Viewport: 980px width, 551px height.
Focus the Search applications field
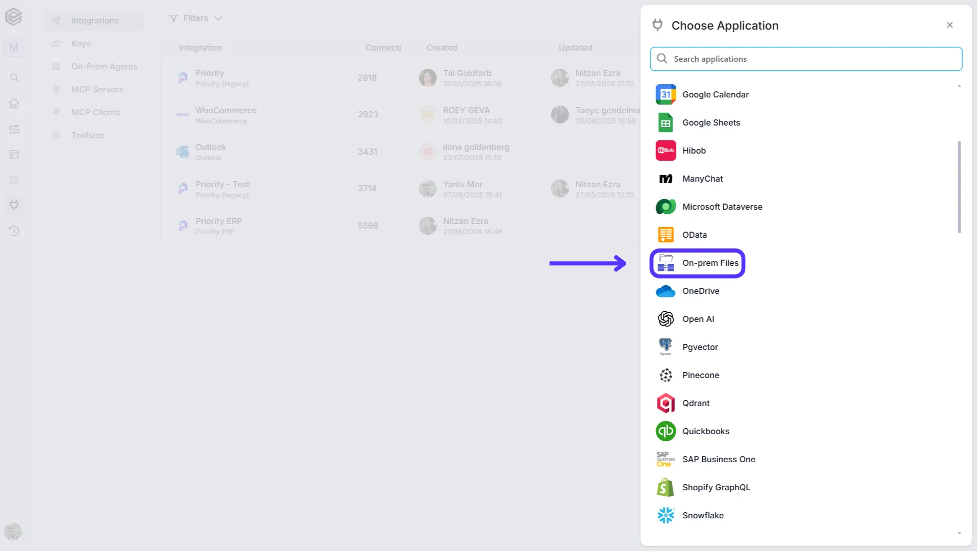tap(806, 59)
